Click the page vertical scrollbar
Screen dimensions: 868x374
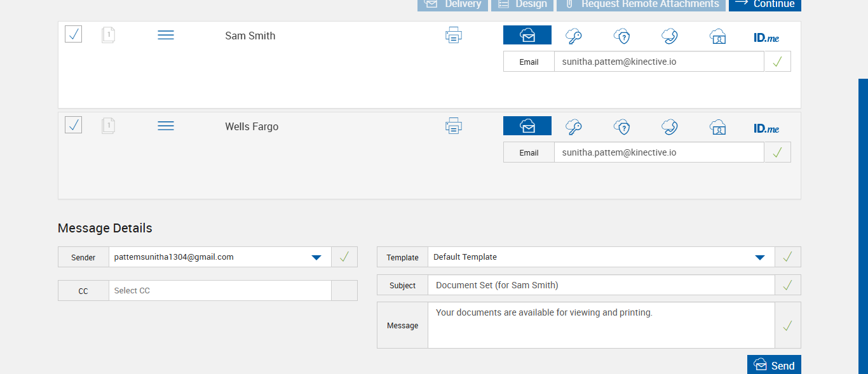[x=863, y=222]
